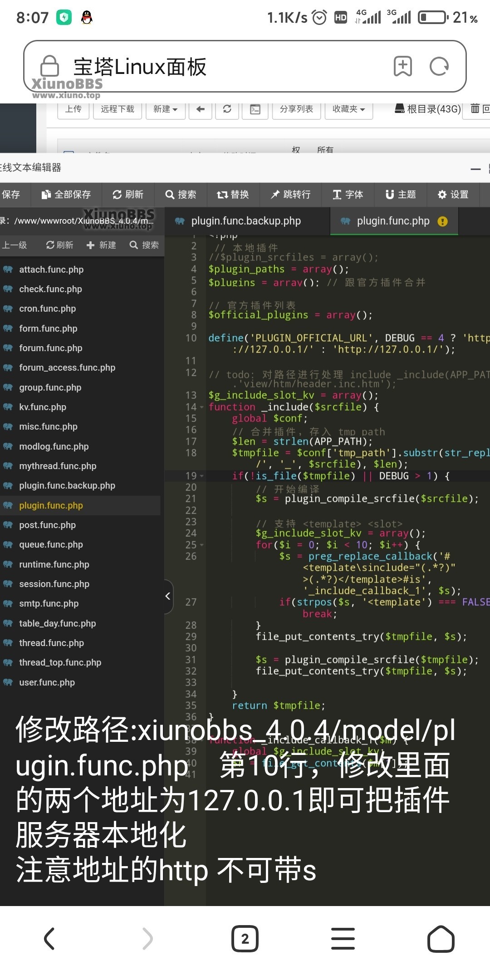Click 全部保存 save all in editor toolbar
Image resolution: width=490 pixels, height=980 pixels.
[x=66, y=195]
